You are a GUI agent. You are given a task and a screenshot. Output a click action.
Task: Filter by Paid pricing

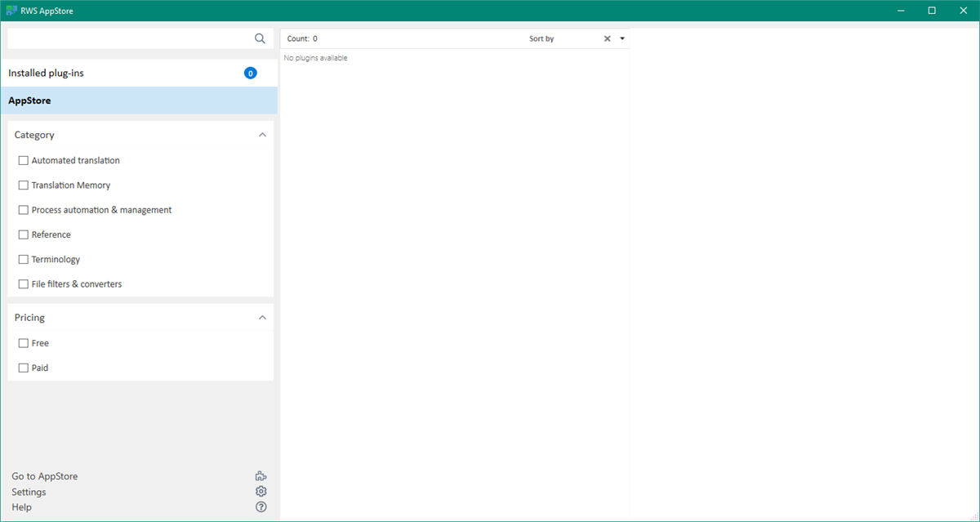point(24,368)
